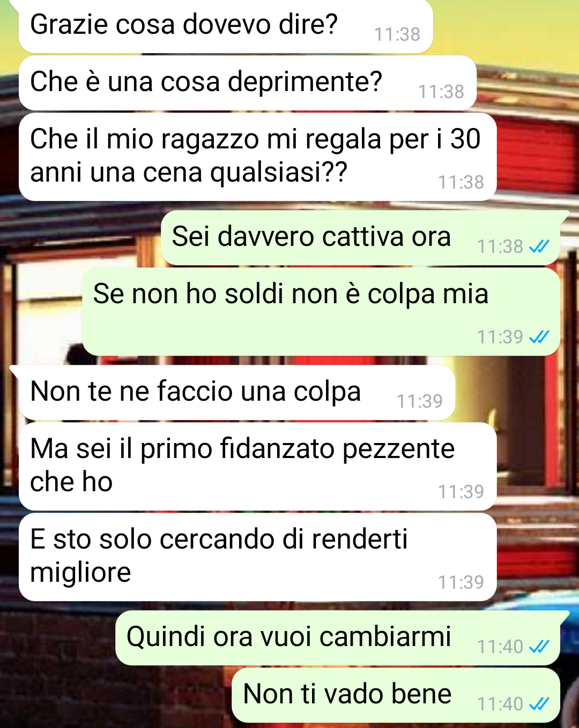Tap sent bubble 'Quindi ora vuoi cambiarmi'
The height and width of the screenshot is (728, 579).
click(x=338, y=638)
